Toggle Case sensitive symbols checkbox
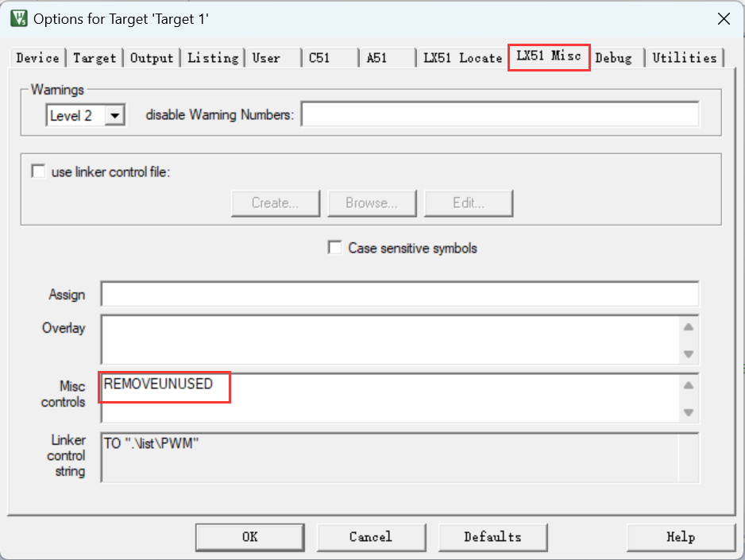The image size is (745, 560). click(334, 248)
